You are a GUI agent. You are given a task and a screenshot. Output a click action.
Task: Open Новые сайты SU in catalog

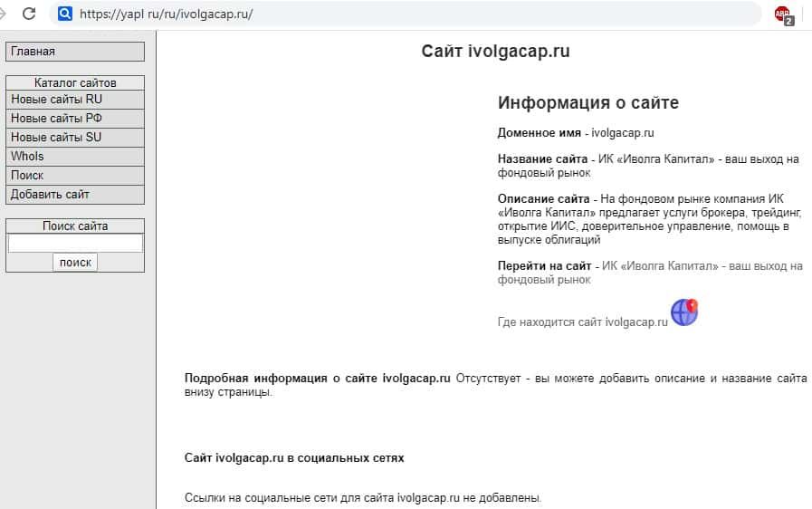(75, 138)
